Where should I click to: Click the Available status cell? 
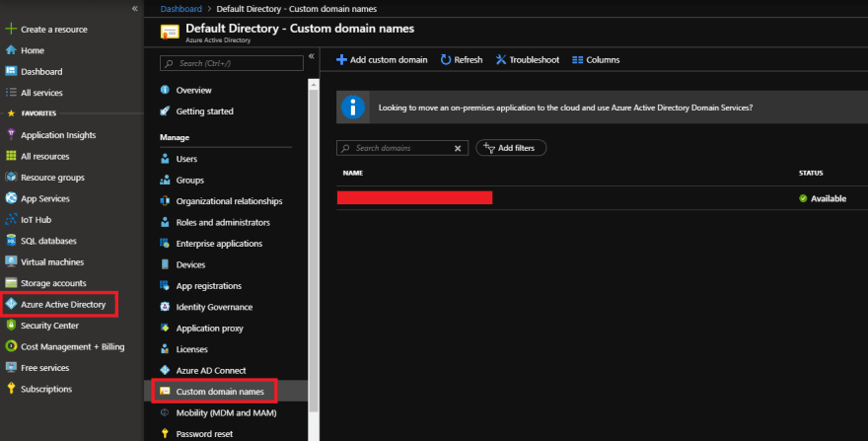(x=823, y=198)
